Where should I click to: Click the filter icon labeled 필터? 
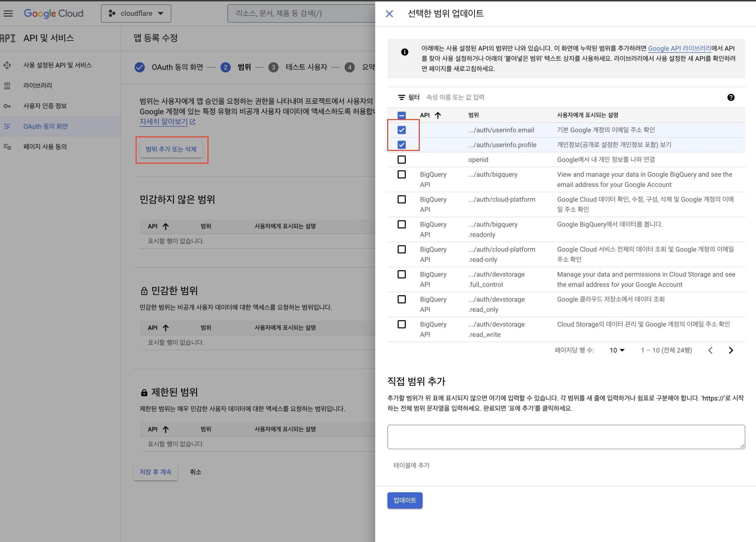pyautogui.click(x=402, y=97)
